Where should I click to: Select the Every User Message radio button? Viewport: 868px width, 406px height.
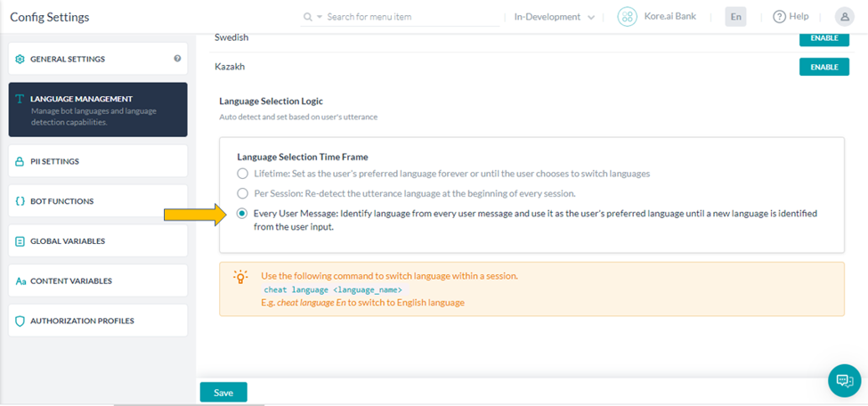[242, 214]
